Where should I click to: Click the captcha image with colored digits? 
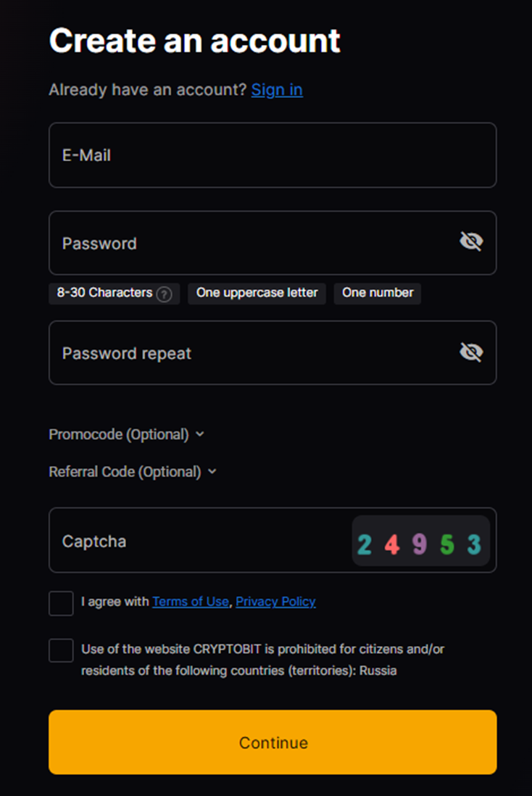[421, 541]
